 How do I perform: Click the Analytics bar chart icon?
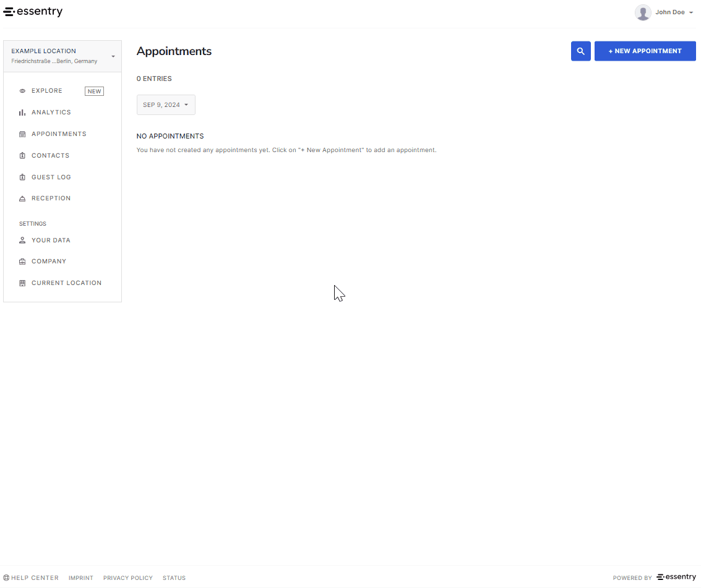click(x=22, y=113)
